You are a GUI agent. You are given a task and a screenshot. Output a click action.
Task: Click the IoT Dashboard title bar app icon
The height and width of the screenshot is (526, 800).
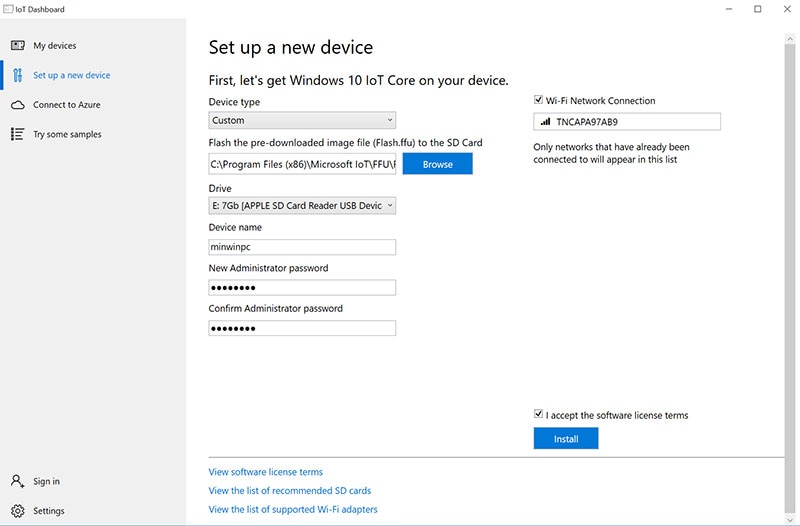point(6,9)
